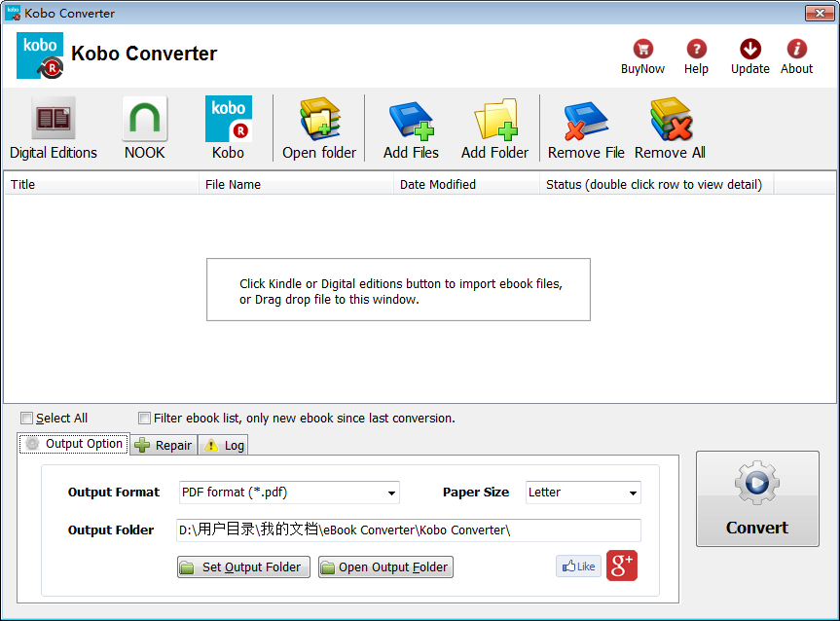This screenshot has width=840, height=621.
Task: Sort list by Title column header
Action: (101, 184)
